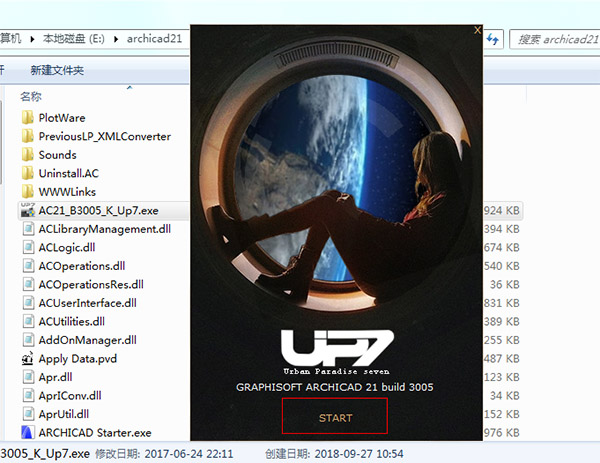
Task: Click the AprIConv.dll file name
Action: (70, 395)
